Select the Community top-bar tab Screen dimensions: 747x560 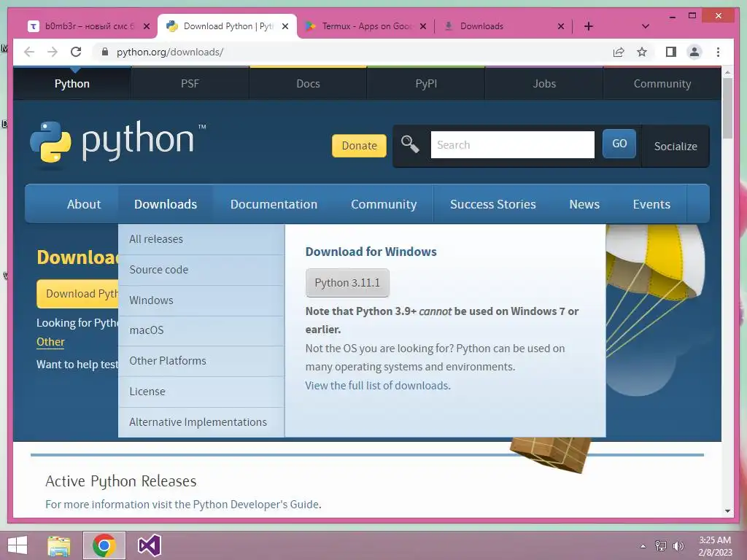pos(662,83)
